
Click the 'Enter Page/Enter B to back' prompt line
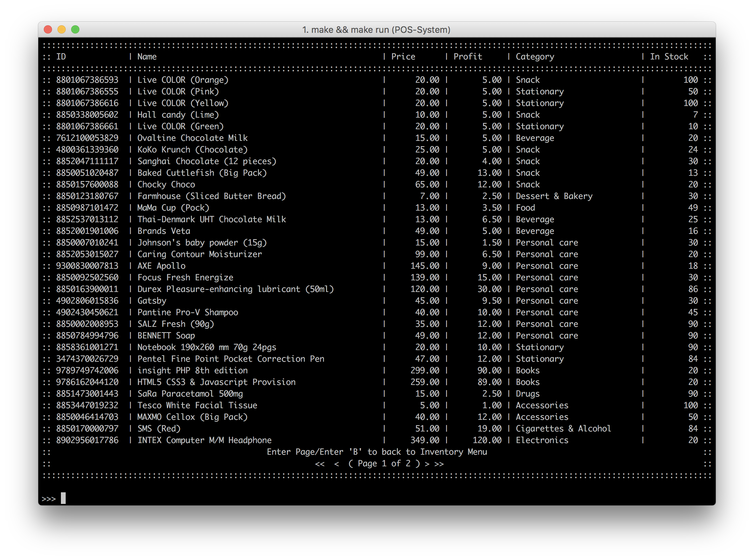point(377,452)
